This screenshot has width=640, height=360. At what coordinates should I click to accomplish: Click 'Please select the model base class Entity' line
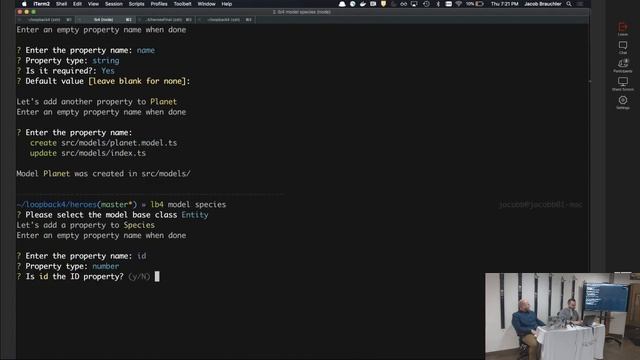[112, 215]
